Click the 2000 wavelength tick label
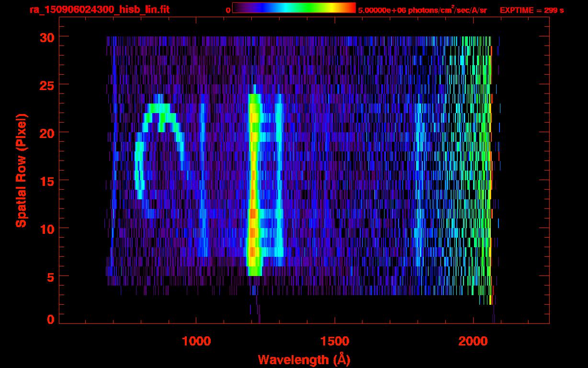This screenshot has width=588, height=368. click(473, 341)
